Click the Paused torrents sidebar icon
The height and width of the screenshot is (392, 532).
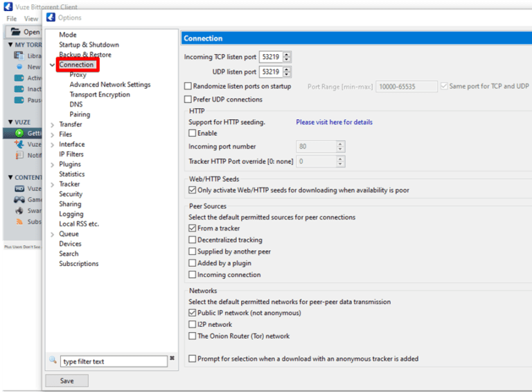19,100
